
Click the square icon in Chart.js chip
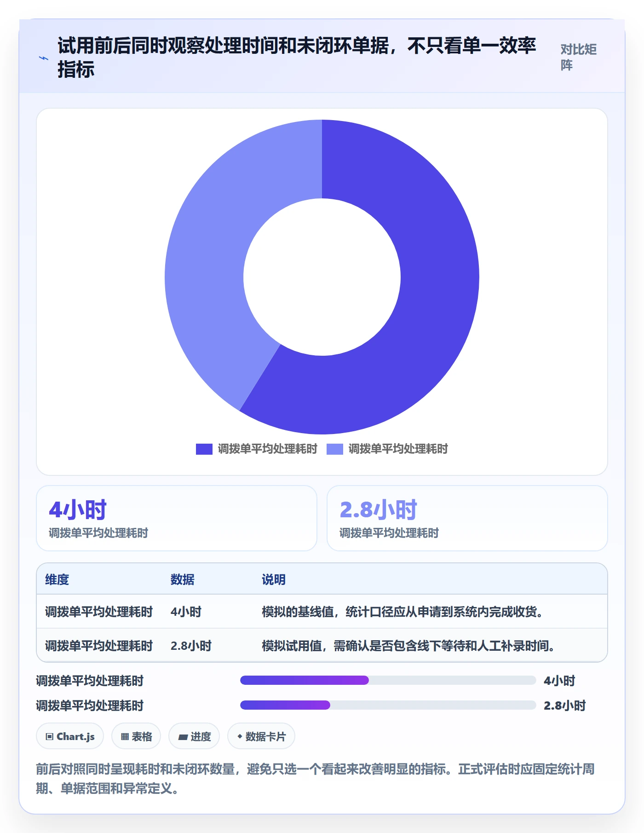tap(50, 737)
